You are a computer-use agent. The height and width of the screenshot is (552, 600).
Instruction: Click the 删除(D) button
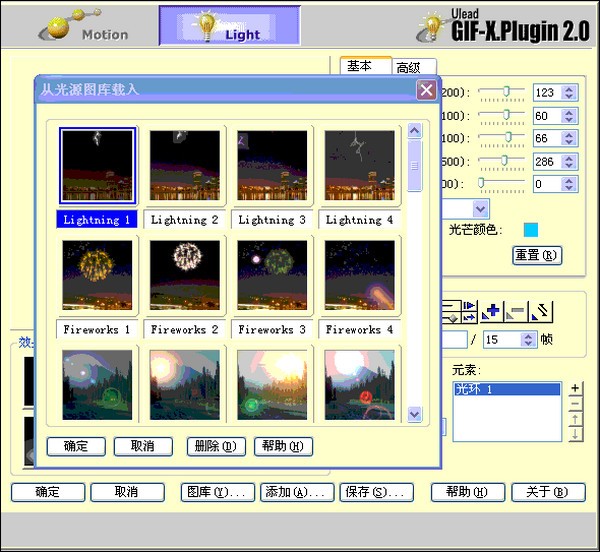(216, 446)
